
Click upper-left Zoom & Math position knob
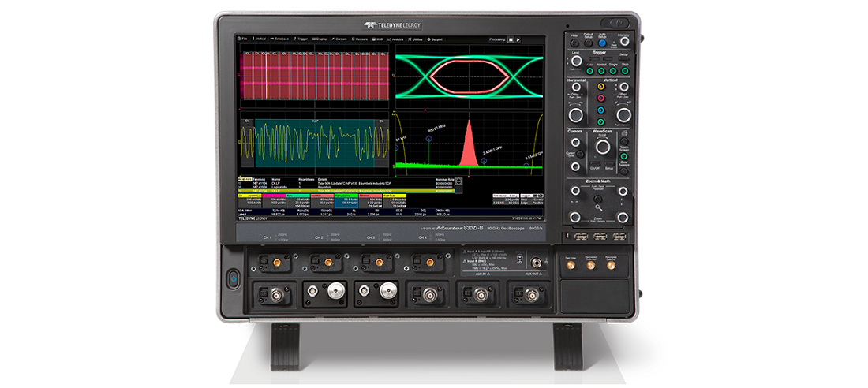coord(576,190)
